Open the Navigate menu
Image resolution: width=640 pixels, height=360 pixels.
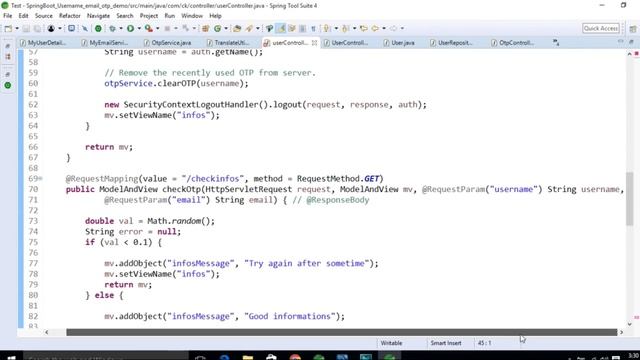tap(98, 16)
